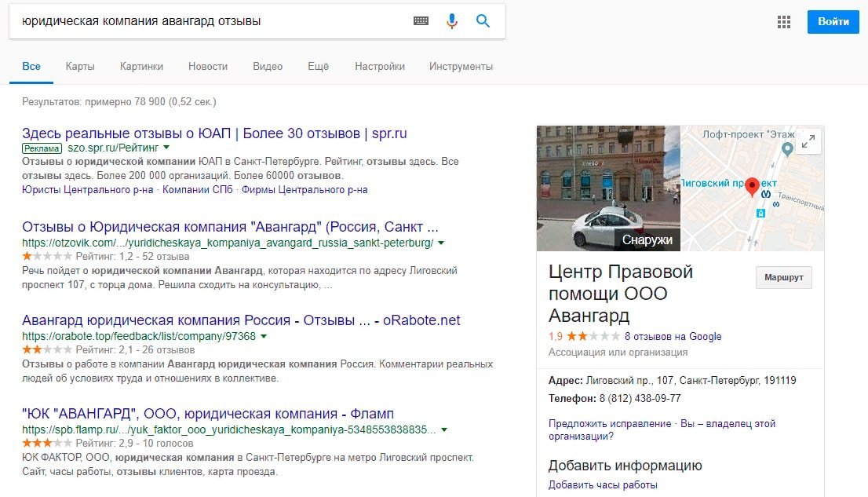
Task: Click the green Реклама ad badge
Action: (42, 148)
